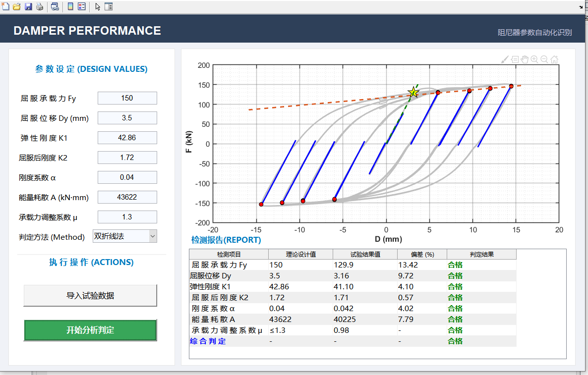This screenshot has width=588, height=375.
Task: Click the 导入试验数据 button
Action: click(x=90, y=296)
